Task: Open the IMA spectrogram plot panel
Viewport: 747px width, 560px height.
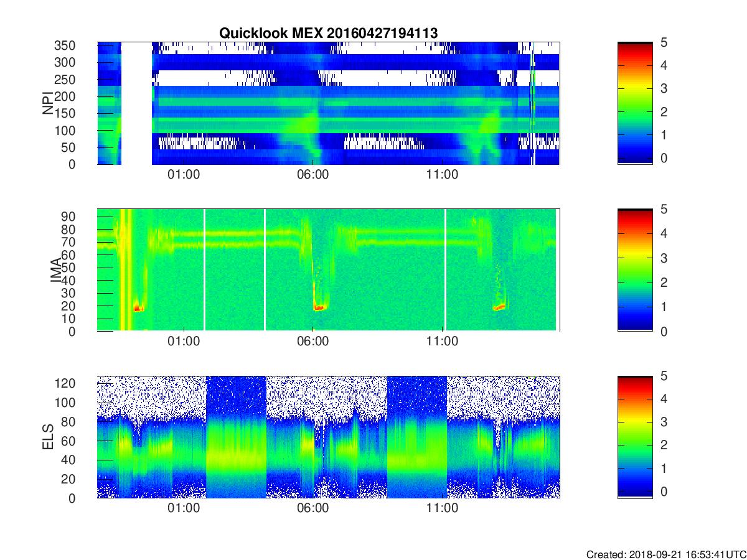Action: (x=328, y=270)
